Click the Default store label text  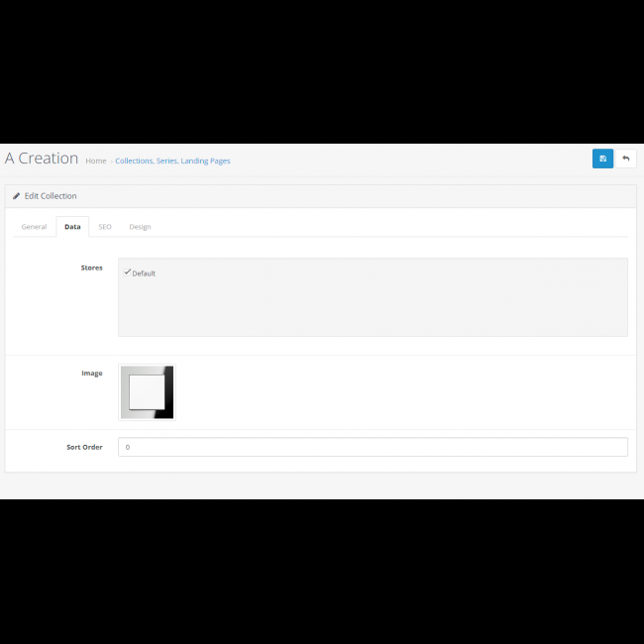point(144,273)
